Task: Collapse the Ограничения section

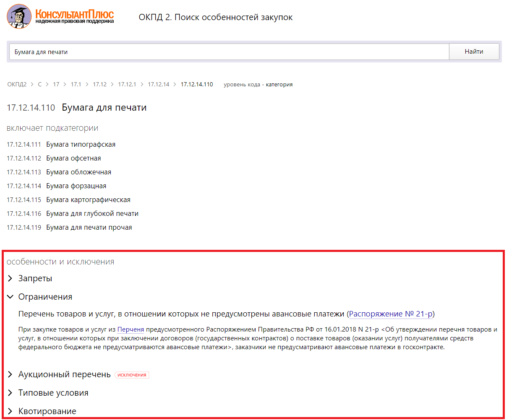Action: pos(45,297)
